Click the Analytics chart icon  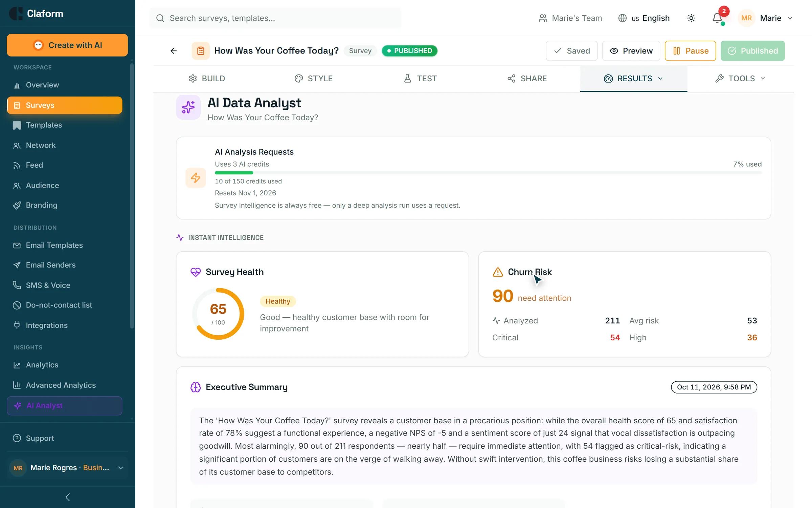coord(17,365)
